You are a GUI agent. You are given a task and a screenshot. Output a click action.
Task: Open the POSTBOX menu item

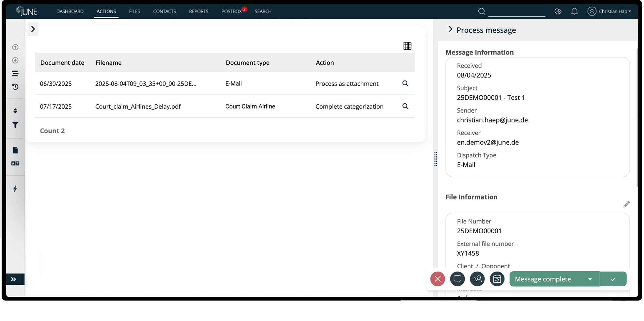tap(232, 11)
